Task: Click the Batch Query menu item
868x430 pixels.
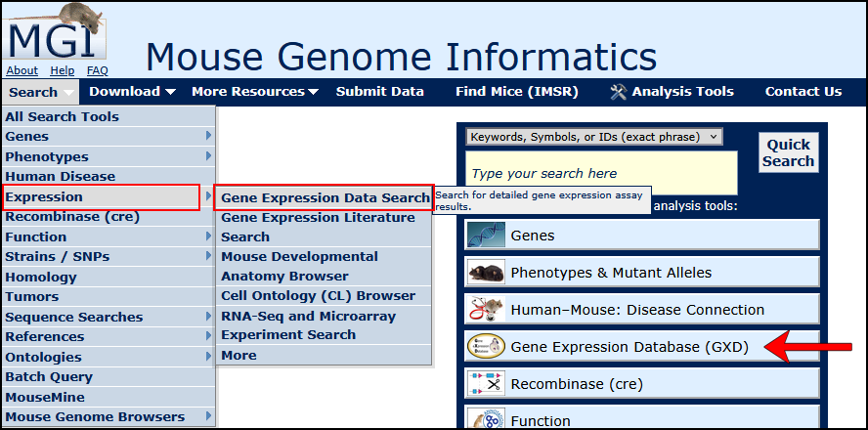Action: (49, 377)
